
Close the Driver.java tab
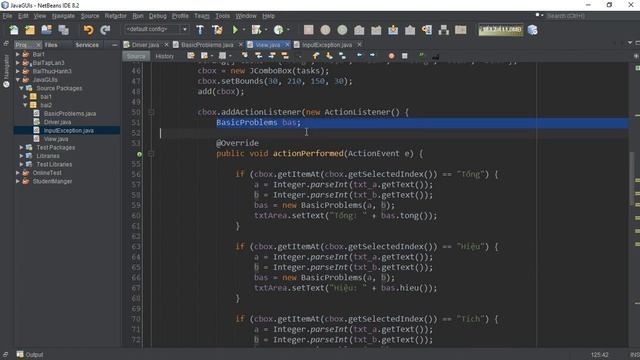click(x=166, y=44)
